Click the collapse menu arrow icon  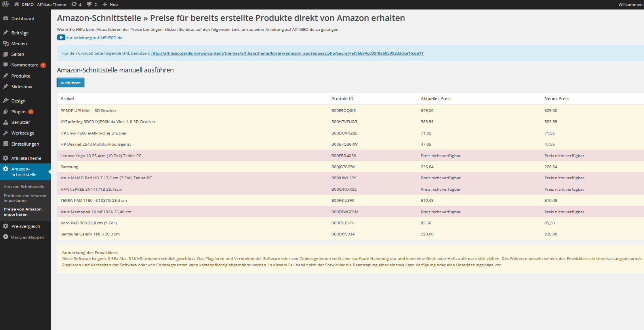coord(6,237)
